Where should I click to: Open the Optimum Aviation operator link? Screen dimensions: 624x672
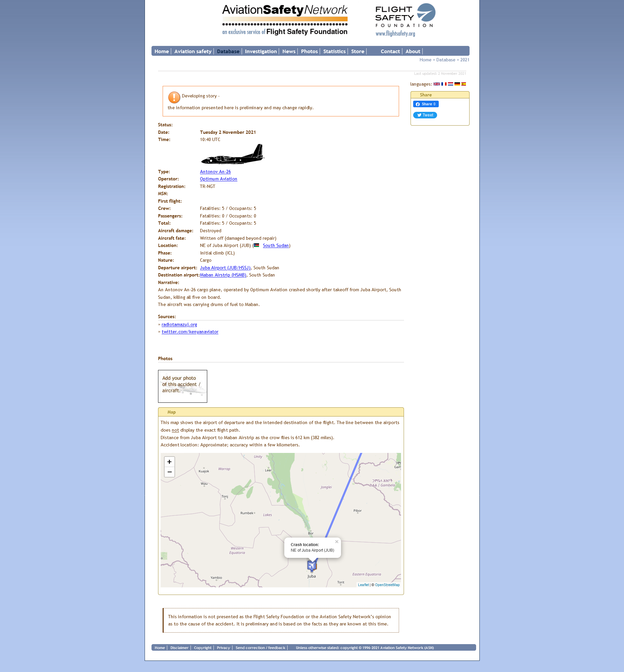tap(218, 179)
